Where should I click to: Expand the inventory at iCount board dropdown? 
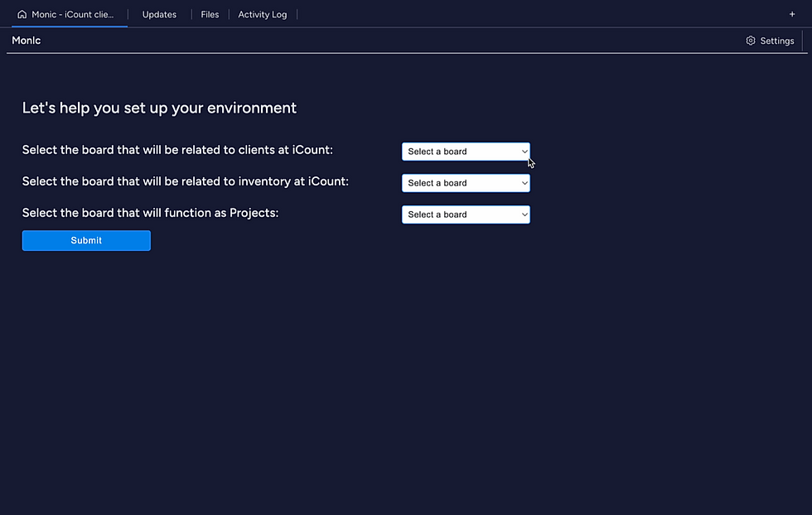coord(466,183)
